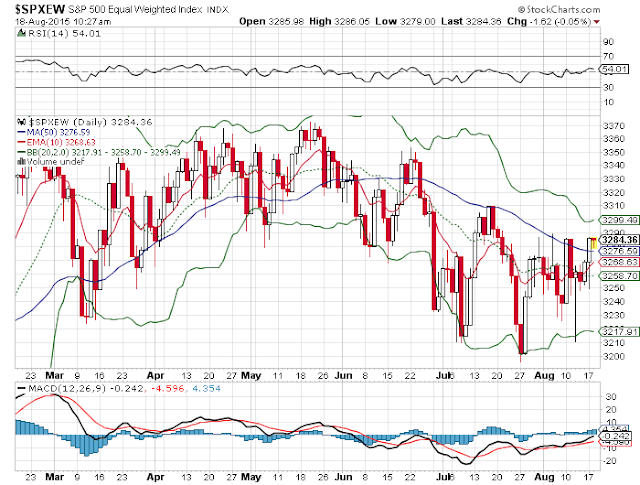
Task: Click Jun on the price chart date axis
Action: pyautogui.click(x=343, y=375)
